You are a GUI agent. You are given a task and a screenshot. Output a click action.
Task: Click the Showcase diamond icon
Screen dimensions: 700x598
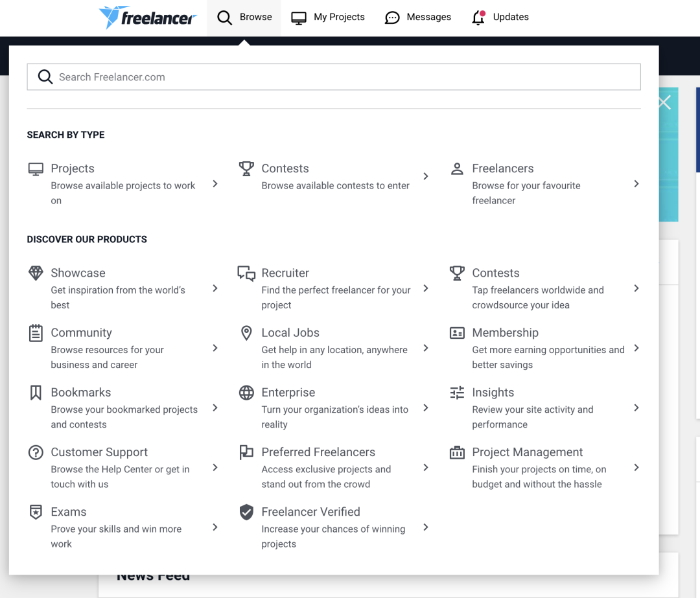(36, 273)
